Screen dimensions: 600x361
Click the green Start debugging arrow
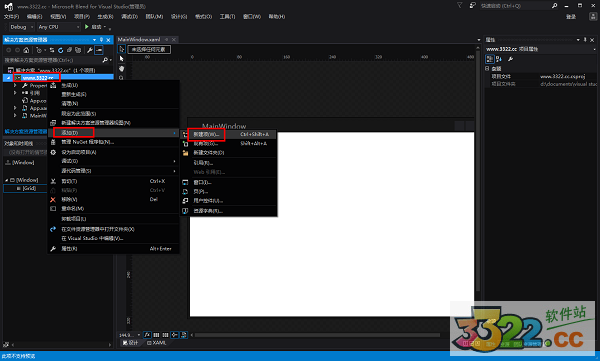point(87,27)
